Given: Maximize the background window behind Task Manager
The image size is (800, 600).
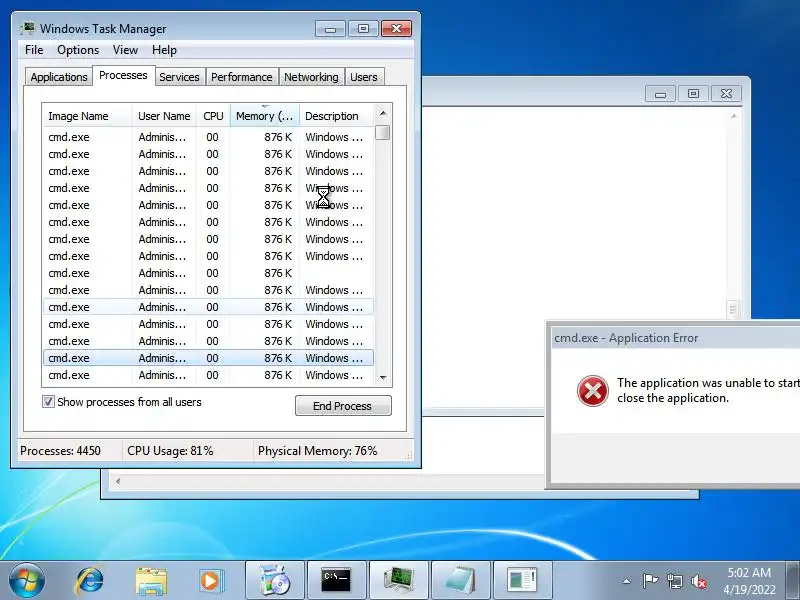Looking at the screenshot, I should click(693, 94).
